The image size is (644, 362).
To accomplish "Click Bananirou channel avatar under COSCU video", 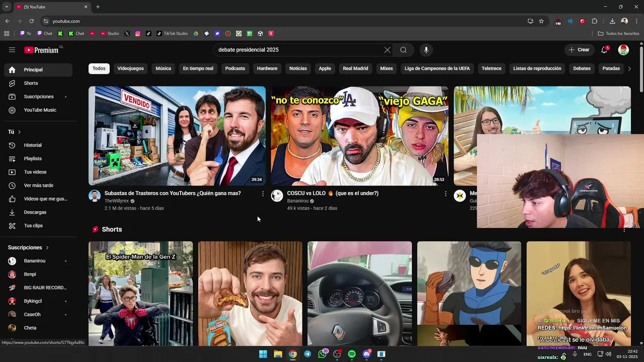I will [x=277, y=196].
